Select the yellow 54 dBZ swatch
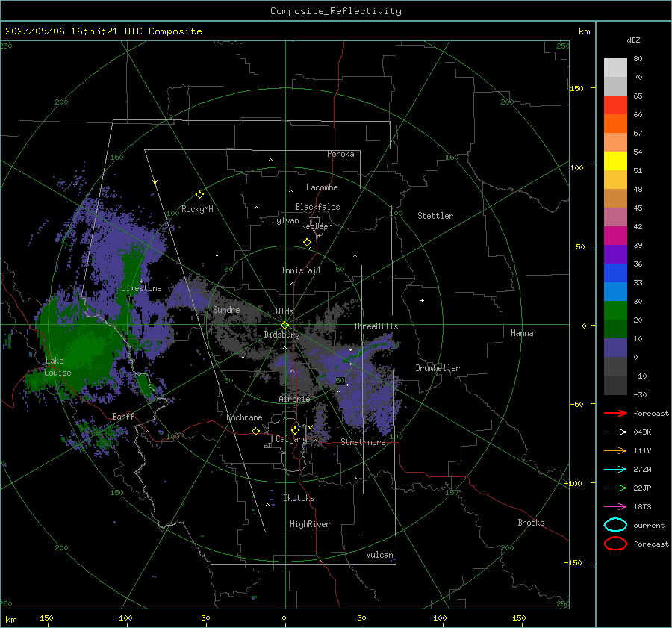The width and height of the screenshot is (672, 628). 615,161
